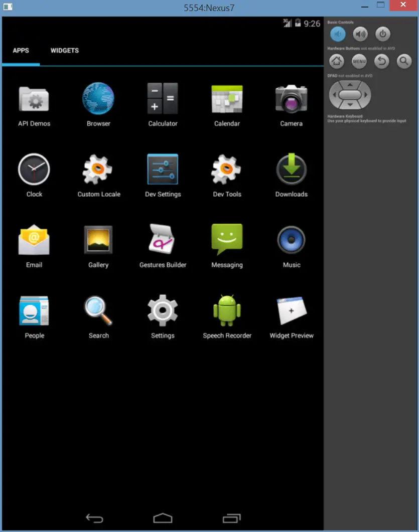
Task: Launch the Gallery app
Action: point(98,240)
